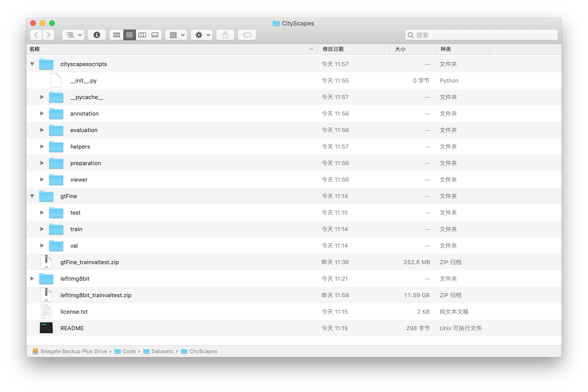This screenshot has height=392, width=588.
Task: Select the train folder icon
Action: pyautogui.click(x=56, y=229)
